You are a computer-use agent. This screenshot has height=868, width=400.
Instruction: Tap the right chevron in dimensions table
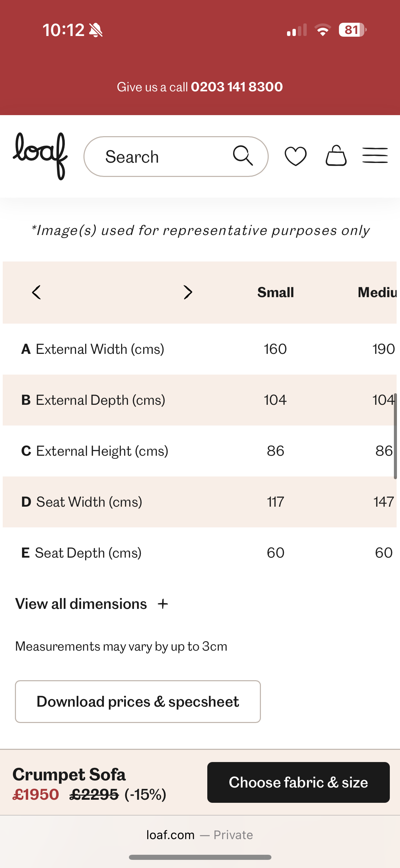pyautogui.click(x=188, y=292)
